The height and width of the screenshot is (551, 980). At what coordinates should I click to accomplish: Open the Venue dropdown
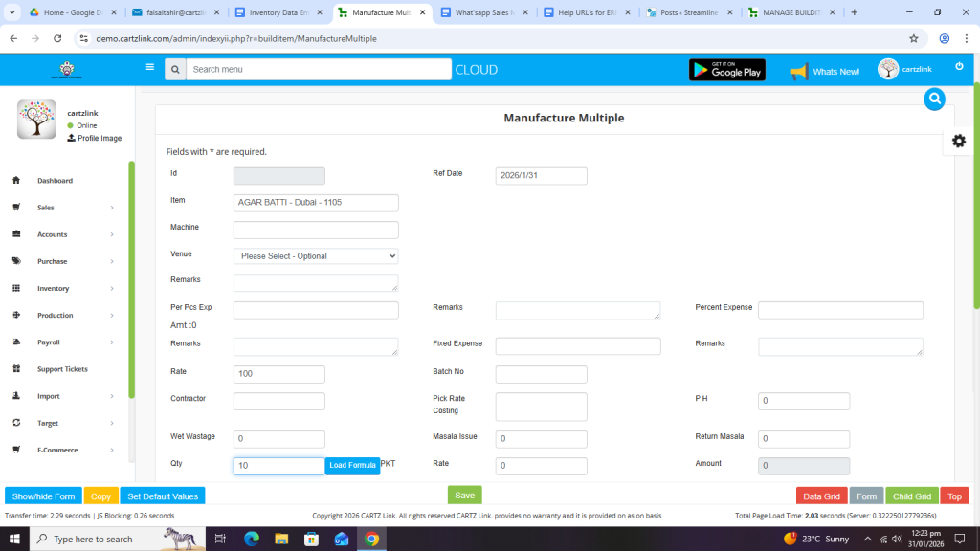coord(316,256)
